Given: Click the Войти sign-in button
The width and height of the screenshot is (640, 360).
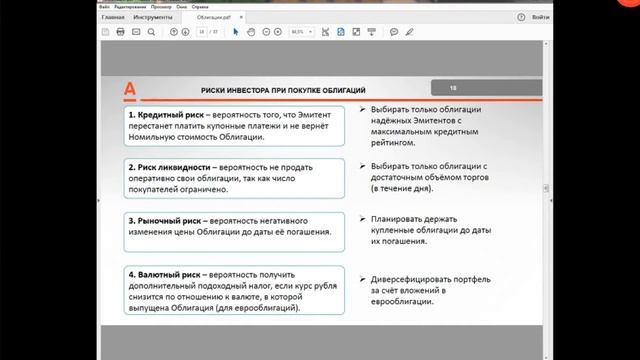Looking at the screenshot, I should 540,17.
